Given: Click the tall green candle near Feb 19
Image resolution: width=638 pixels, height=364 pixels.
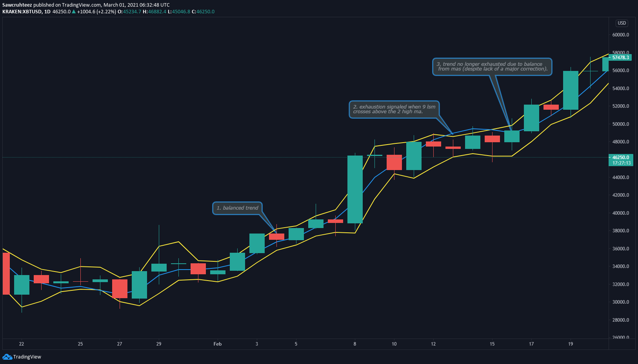Looking at the screenshot, I should 571,90.
